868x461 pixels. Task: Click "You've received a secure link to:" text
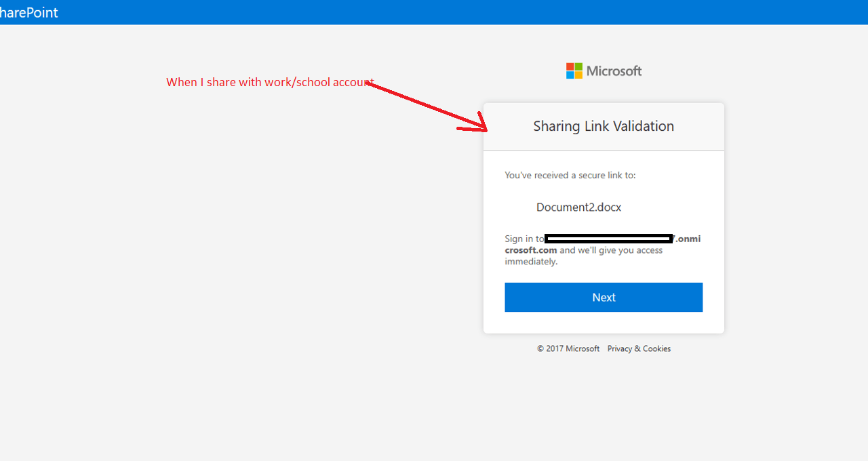(570, 175)
